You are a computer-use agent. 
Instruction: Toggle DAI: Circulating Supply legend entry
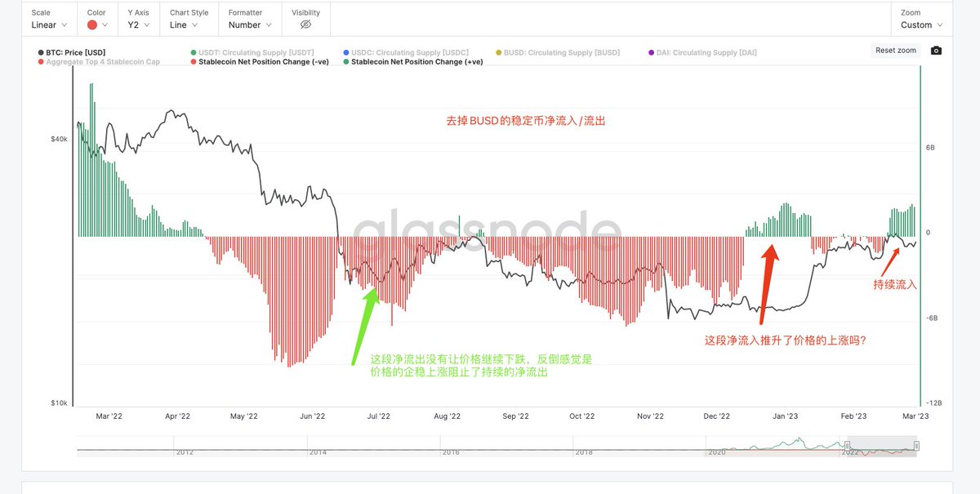(x=702, y=52)
